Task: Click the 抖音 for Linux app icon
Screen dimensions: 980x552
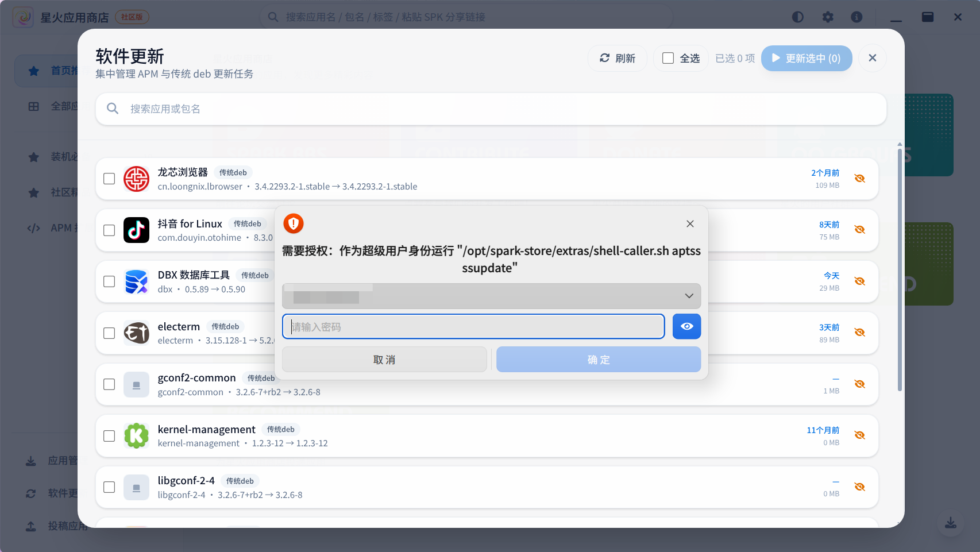Action: pos(137,230)
